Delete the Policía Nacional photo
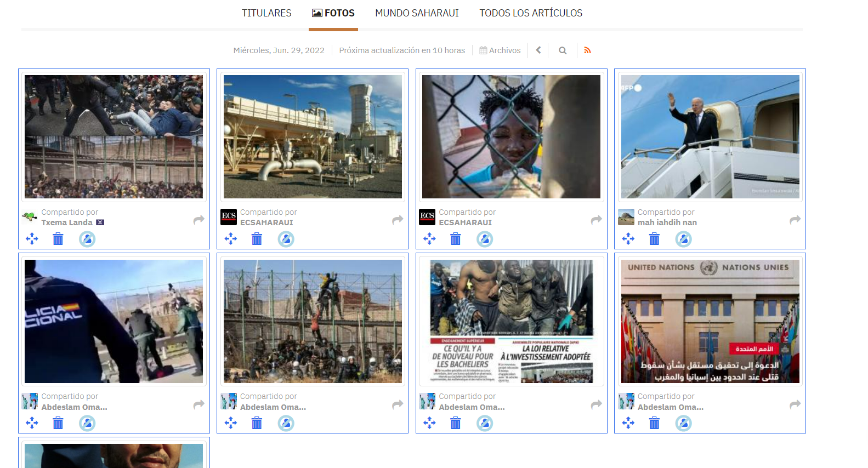868x468 pixels. [x=58, y=423]
